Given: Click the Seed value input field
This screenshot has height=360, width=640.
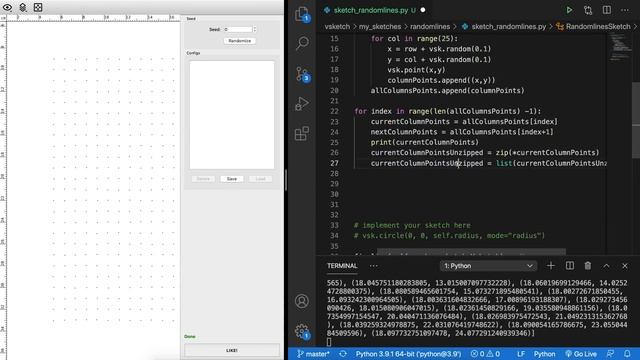Looking at the screenshot, I should point(238,29).
